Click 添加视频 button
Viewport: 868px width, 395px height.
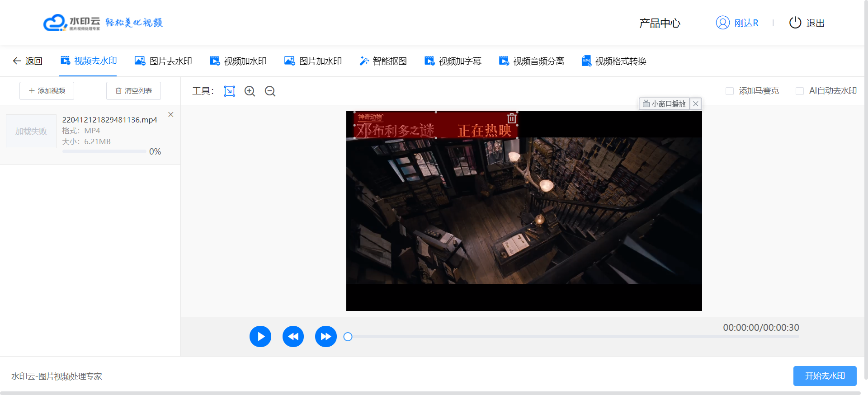(47, 91)
